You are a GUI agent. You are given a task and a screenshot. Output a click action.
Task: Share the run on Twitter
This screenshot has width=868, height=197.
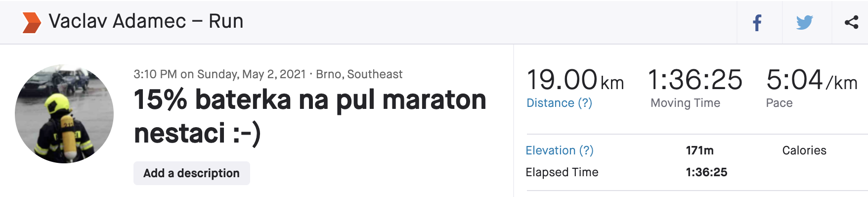(805, 23)
